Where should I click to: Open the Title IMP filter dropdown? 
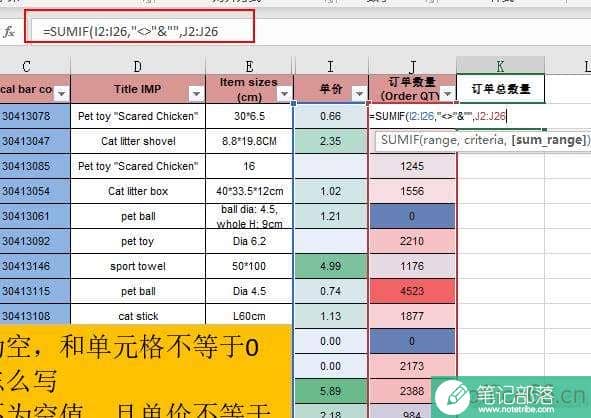click(196, 93)
